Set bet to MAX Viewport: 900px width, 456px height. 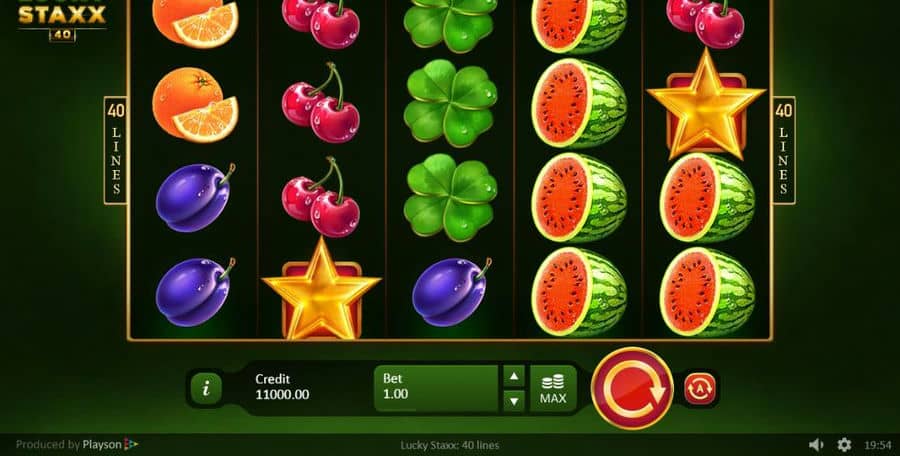coord(553,389)
